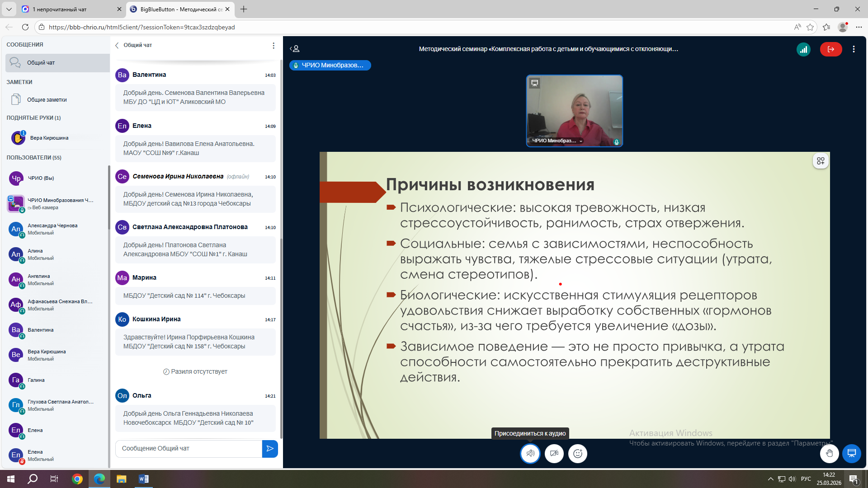Click the Join audio speaker button
The image size is (868, 488).
click(x=530, y=453)
